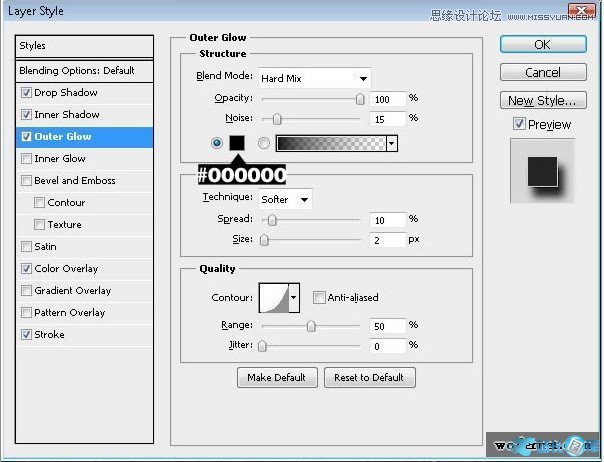The width and height of the screenshot is (604, 462).
Task: Select Color Overlay in the styles list
Action: coord(66,269)
